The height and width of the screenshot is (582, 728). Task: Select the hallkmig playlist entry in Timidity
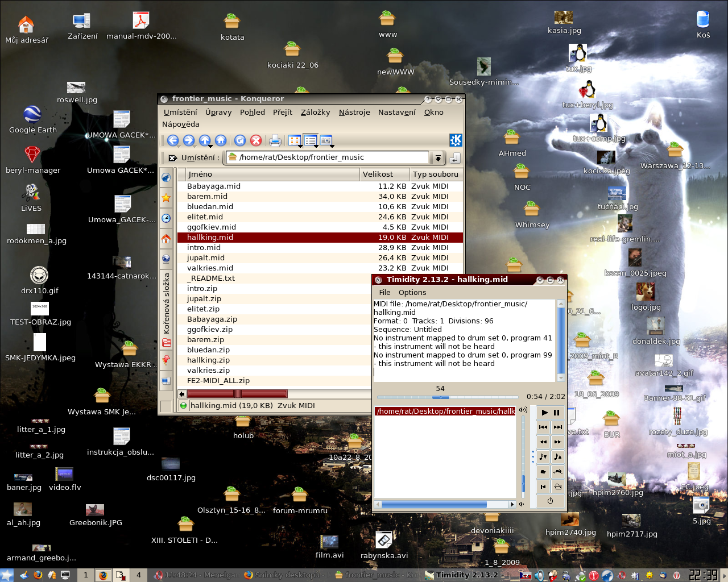tap(445, 411)
